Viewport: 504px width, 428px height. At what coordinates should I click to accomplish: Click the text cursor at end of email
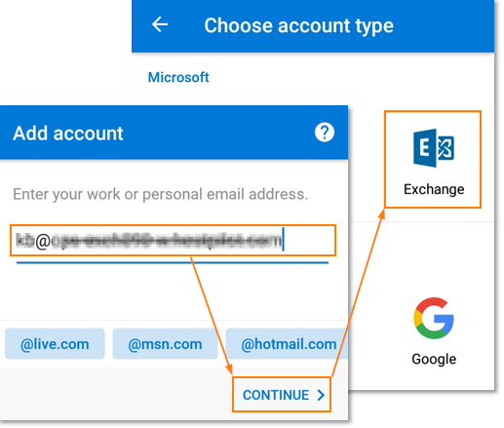tap(284, 239)
